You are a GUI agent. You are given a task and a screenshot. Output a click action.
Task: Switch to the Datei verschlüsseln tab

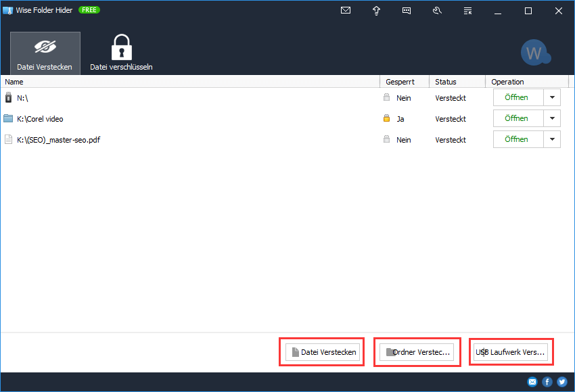point(121,53)
